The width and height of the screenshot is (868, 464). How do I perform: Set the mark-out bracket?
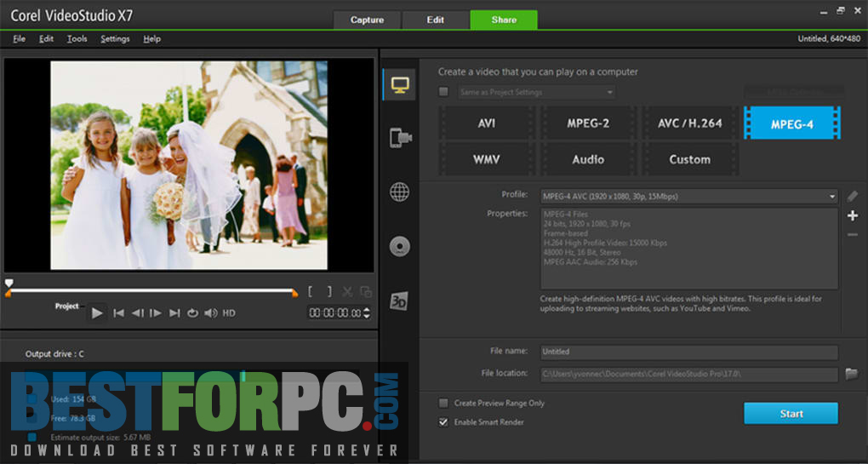[328, 292]
